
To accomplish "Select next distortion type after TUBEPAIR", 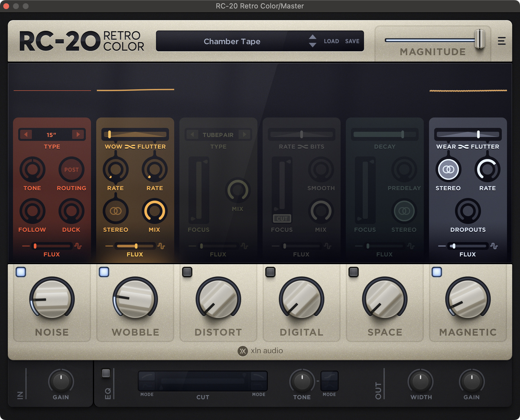I will coord(244,134).
